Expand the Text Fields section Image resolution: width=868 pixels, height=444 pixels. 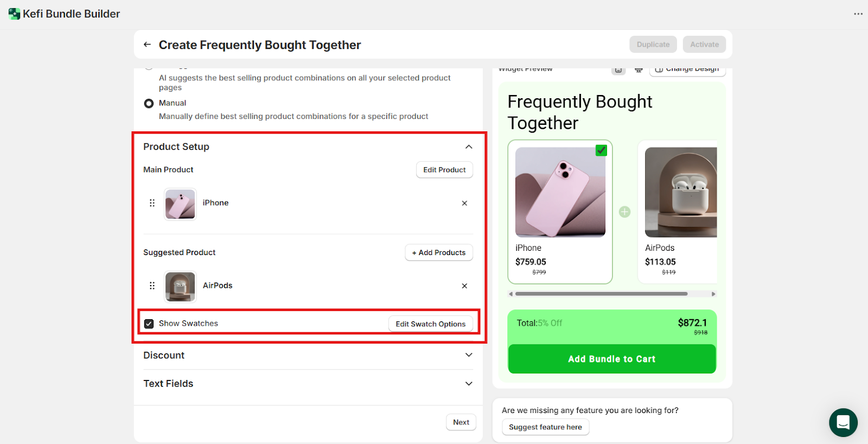point(469,384)
